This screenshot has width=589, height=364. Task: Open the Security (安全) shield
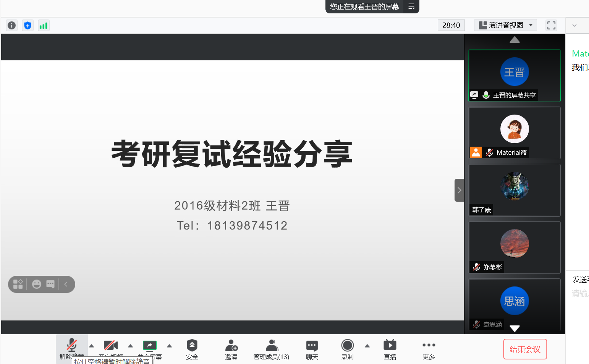tap(192, 349)
